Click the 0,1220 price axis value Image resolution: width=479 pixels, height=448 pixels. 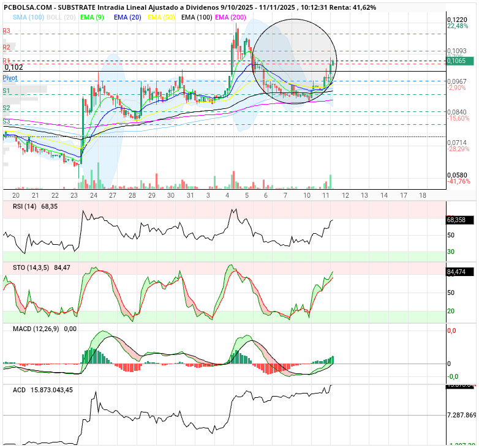pos(457,20)
